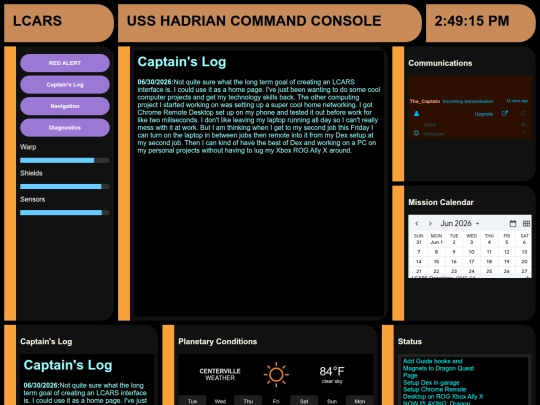Select the Tue forecast day

(192, 401)
